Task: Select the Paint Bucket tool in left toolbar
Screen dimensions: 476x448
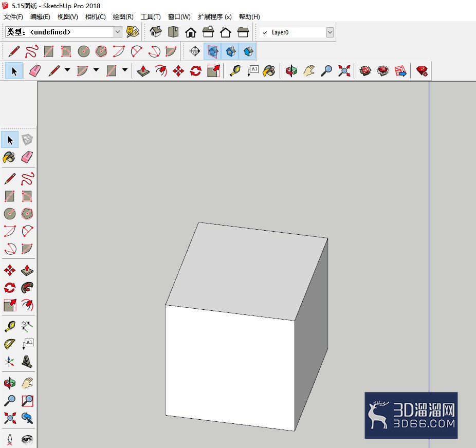Action: point(10,157)
